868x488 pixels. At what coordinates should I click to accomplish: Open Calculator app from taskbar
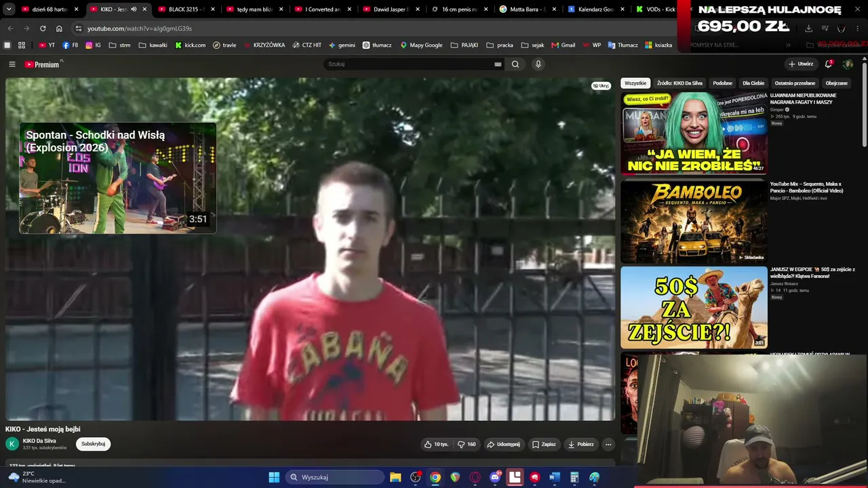[574, 477]
